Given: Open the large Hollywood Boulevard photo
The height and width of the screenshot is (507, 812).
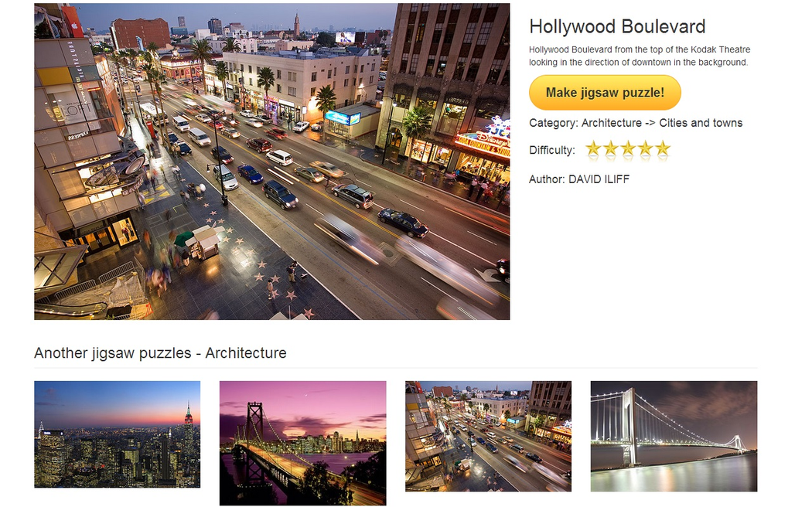Looking at the screenshot, I should click(x=271, y=162).
